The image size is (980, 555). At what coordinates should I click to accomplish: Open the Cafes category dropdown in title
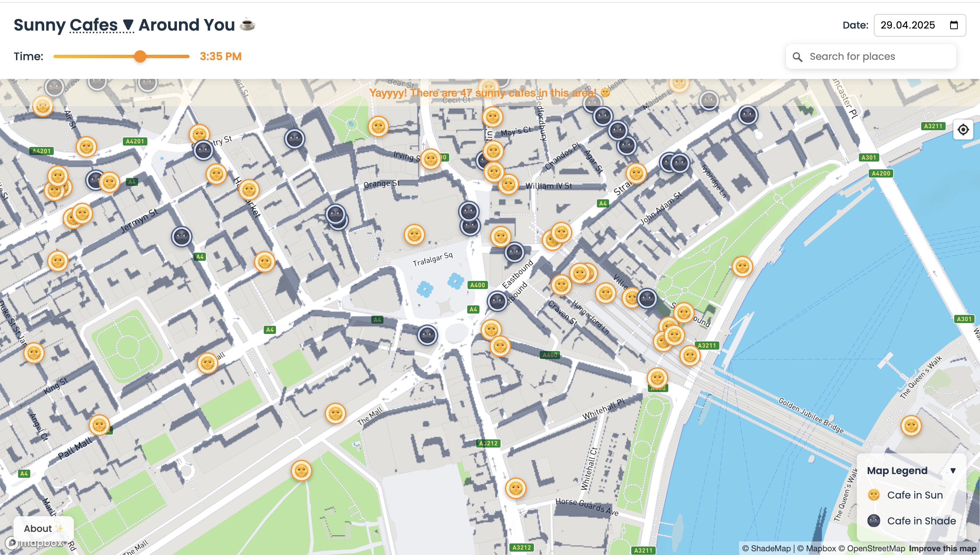(x=102, y=25)
